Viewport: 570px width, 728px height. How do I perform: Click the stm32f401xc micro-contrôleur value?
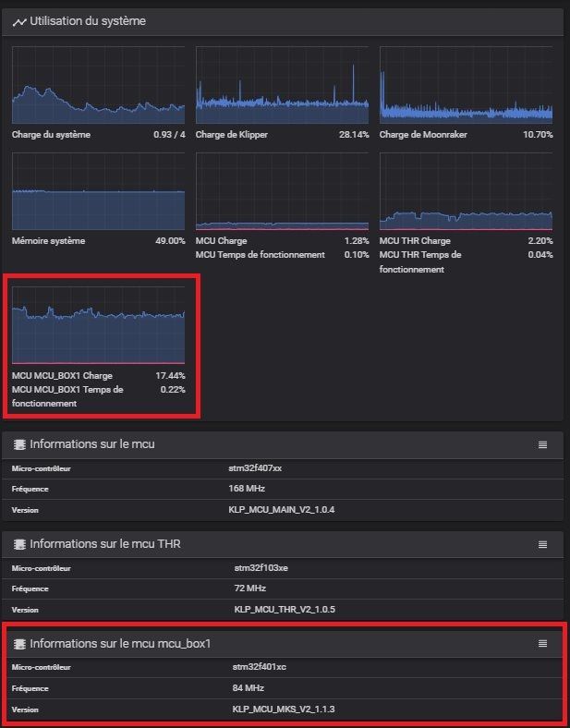[263, 666]
